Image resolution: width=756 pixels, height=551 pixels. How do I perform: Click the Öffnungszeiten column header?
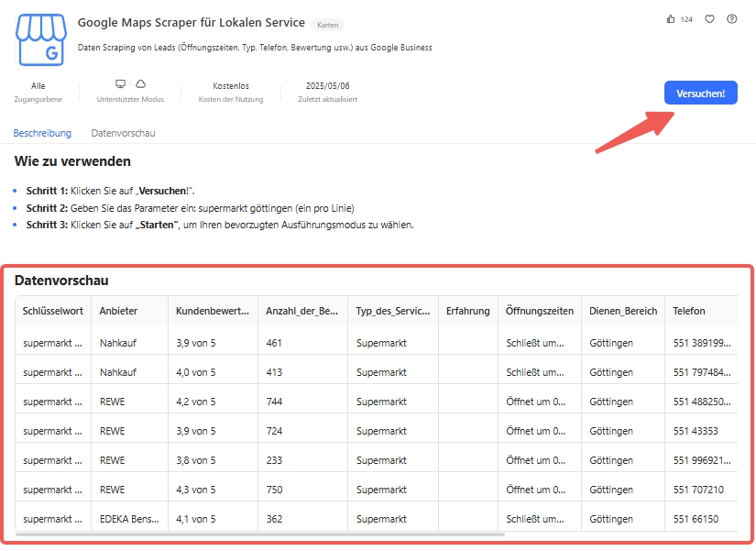point(540,311)
